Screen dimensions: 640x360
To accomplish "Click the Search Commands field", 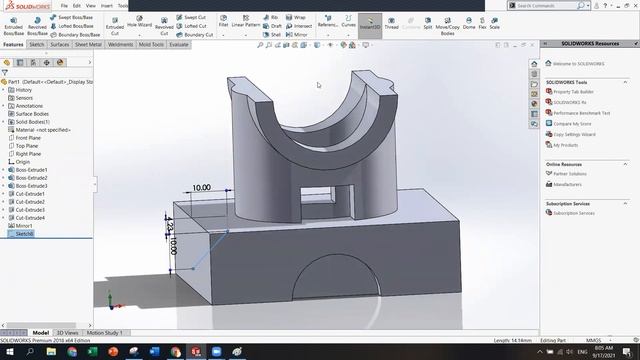I will coord(546,6).
